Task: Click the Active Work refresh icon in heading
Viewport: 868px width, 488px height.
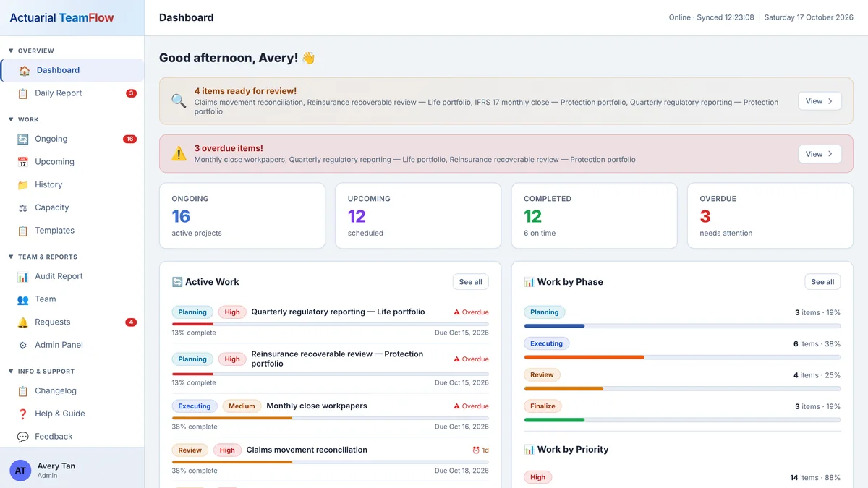Action: pos(177,282)
